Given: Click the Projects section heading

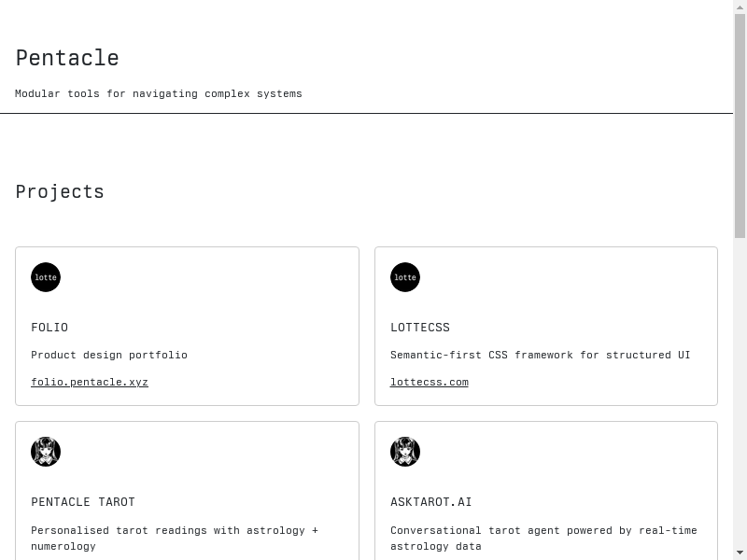Looking at the screenshot, I should (x=60, y=191).
